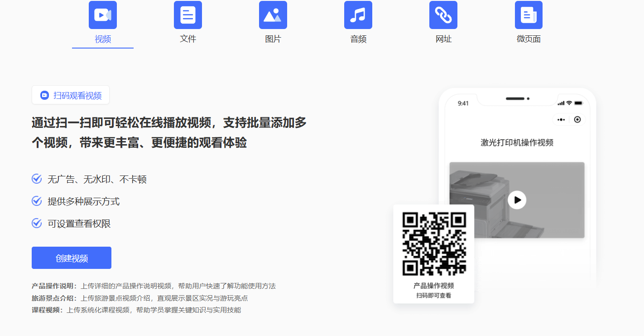
Task: Select the 音频 music note icon
Action: coord(358,15)
